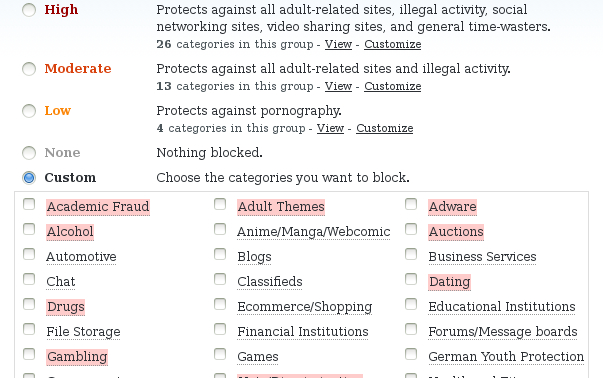Image resolution: width=603 pixels, height=378 pixels.
Task: Open View link for High categories
Action: click(338, 44)
